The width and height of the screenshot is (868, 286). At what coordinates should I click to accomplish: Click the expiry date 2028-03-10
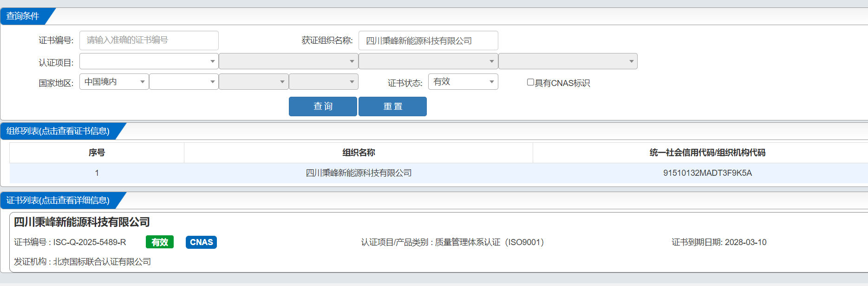tap(746, 242)
